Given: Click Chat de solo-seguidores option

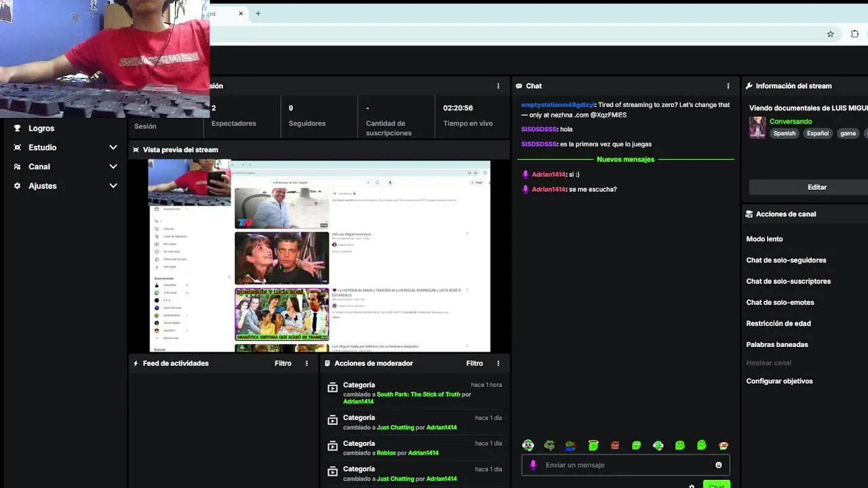Looking at the screenshot, I should [x=787, y=260].
